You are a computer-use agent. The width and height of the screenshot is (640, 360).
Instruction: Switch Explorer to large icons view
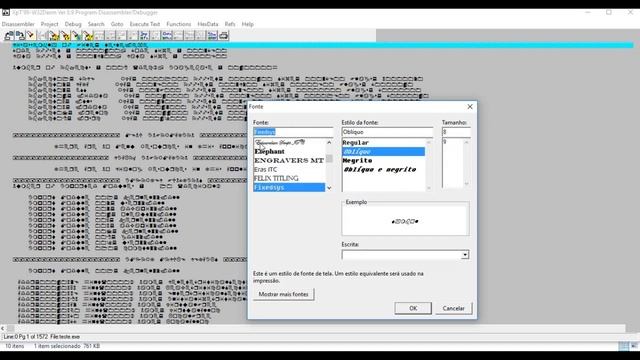[634, 346]
